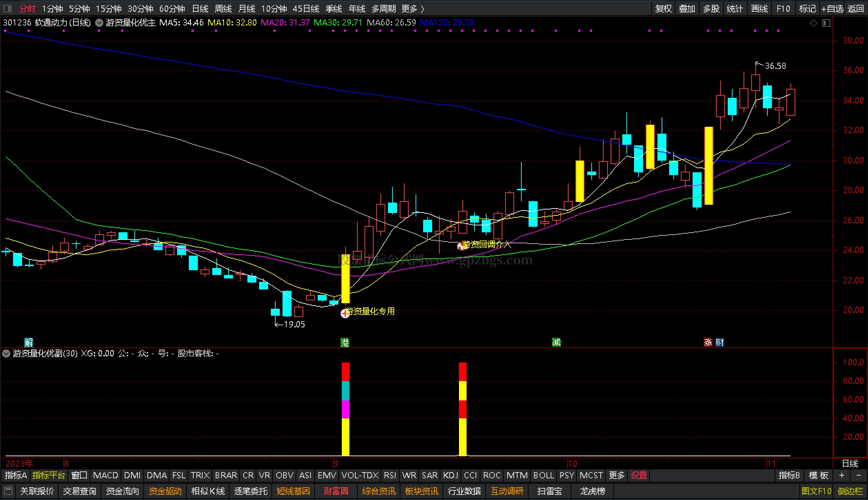Open indicator 设置
Viewport: 868px width, 500px height.
[x=639, y=476]
